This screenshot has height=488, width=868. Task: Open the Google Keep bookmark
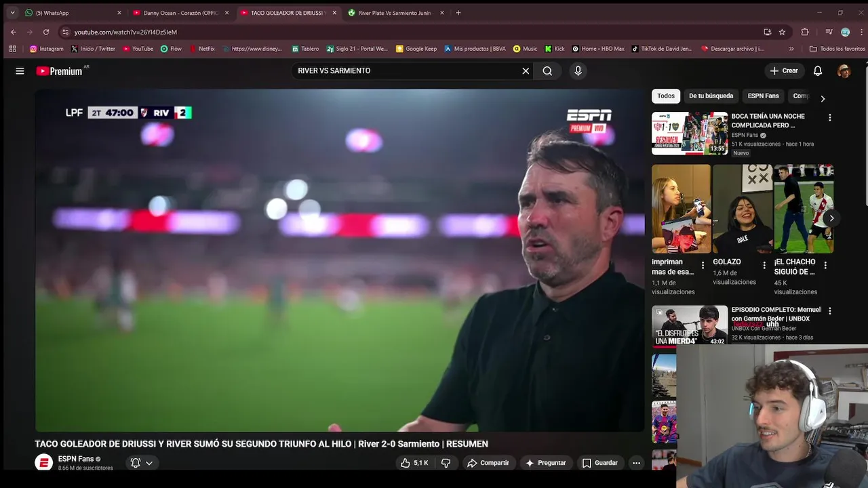(x=416, y=49)
